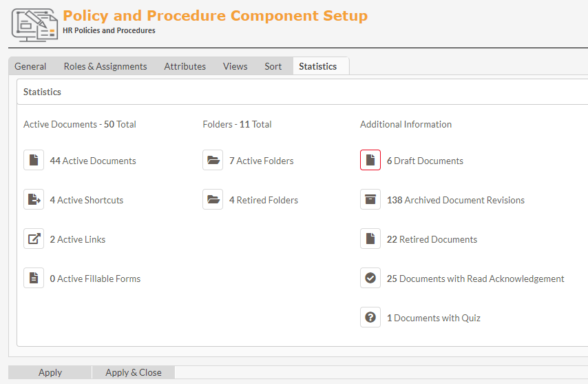The height and width of the screenshot is (384, 588).
Task: Click the Active Documents icon
Action: tap(34, 160)
